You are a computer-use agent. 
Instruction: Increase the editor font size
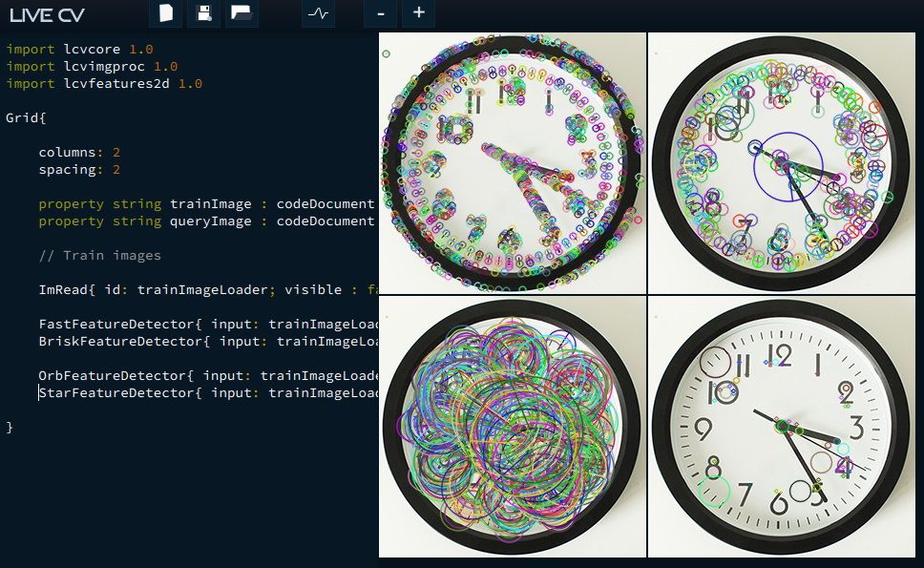(x=417, y=14)
